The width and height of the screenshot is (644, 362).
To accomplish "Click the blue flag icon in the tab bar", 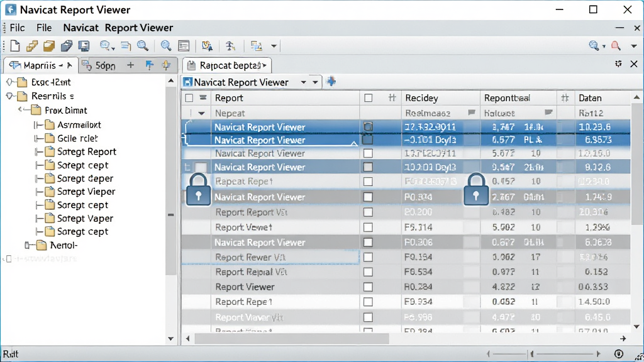I will 150,65.
